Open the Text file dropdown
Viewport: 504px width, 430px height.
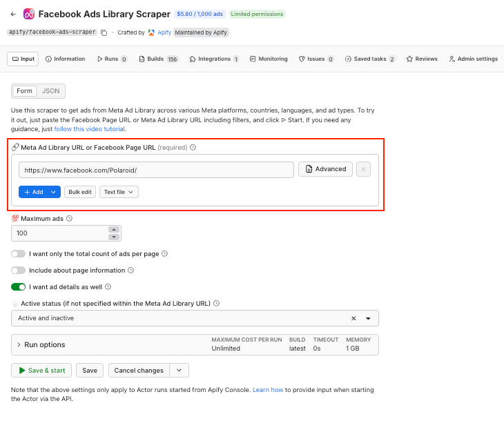coord(119,192)
